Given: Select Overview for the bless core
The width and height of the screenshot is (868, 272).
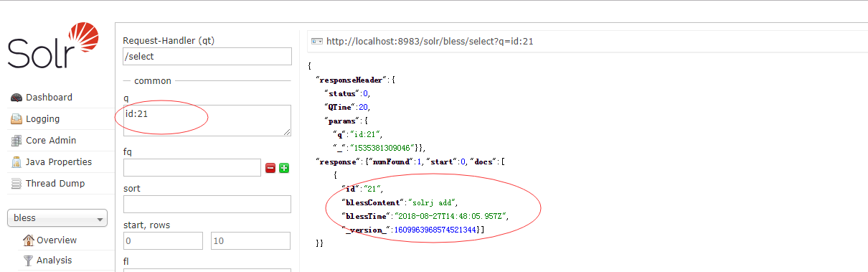Looking at the screenshot, I should tap(57, 240).
